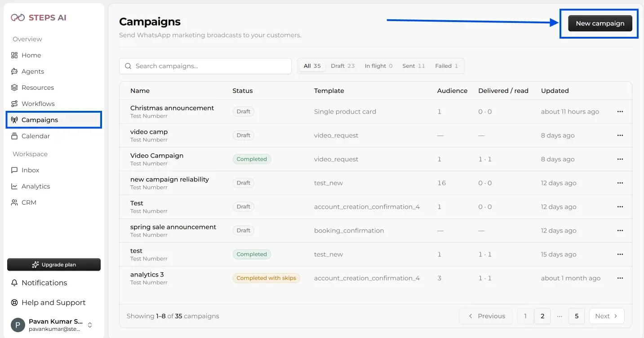Open options menu for Christmas announcement

tap(620, 112)
